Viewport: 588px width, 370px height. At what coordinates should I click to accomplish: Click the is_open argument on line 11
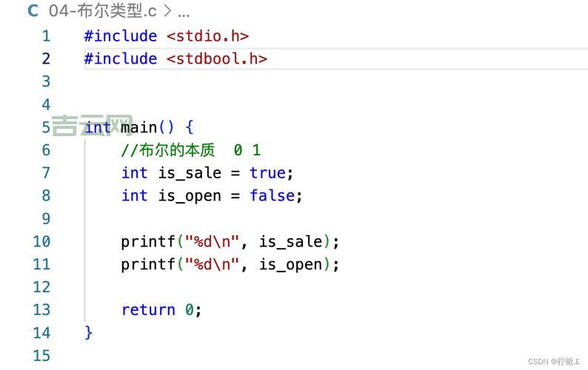point(290,265)
